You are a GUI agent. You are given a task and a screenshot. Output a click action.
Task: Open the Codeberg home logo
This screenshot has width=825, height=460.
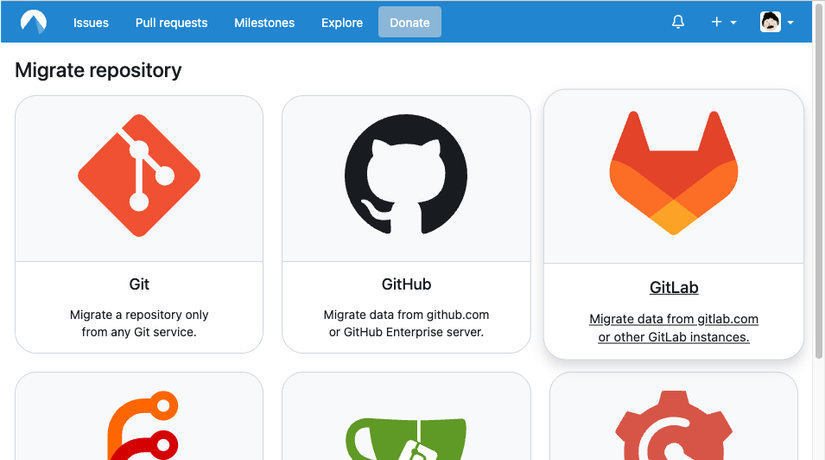coord(34,22)
